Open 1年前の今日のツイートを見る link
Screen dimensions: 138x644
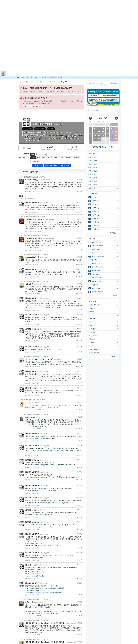click(x=103, y=147)
